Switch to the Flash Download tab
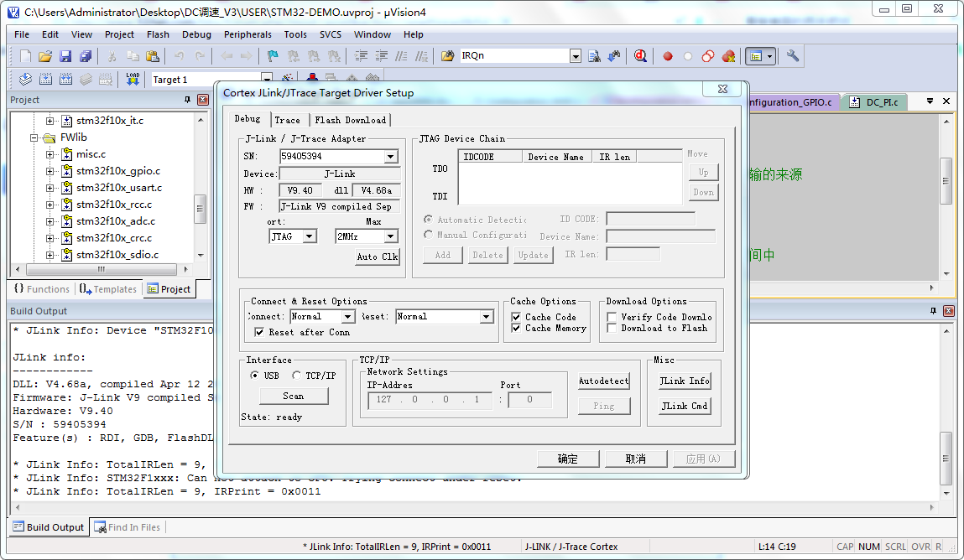 pyautogui.click(x=350, y=121)
